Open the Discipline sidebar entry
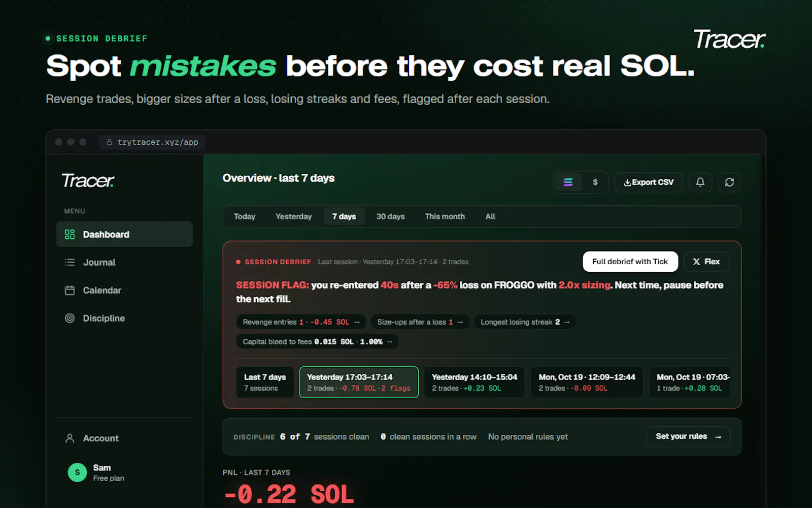Image resolution: width=812 pixels, height=508 pixels. pyautogui.click(x=124, y=318)
